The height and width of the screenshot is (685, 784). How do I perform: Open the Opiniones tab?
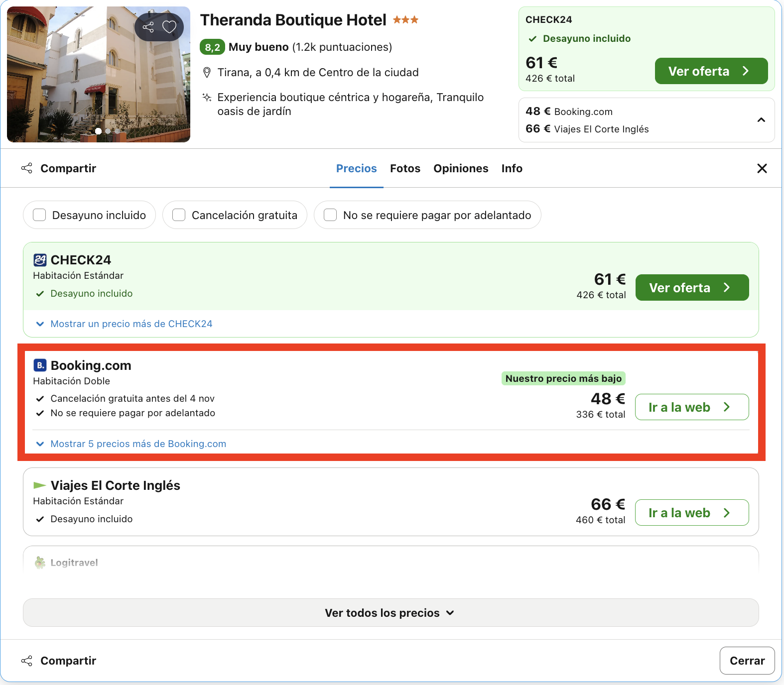(x=461, y=168)
